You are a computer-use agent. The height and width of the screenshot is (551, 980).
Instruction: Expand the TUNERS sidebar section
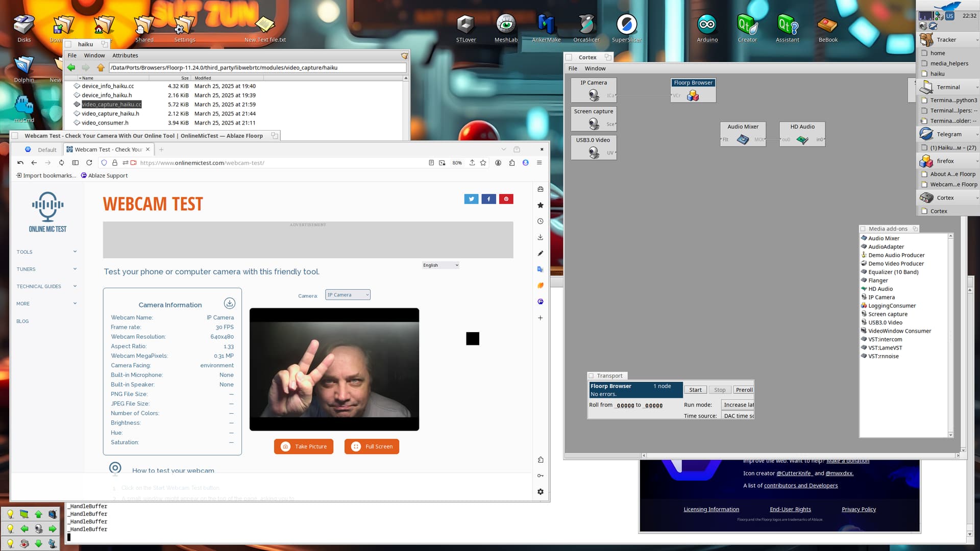[46, 269]
